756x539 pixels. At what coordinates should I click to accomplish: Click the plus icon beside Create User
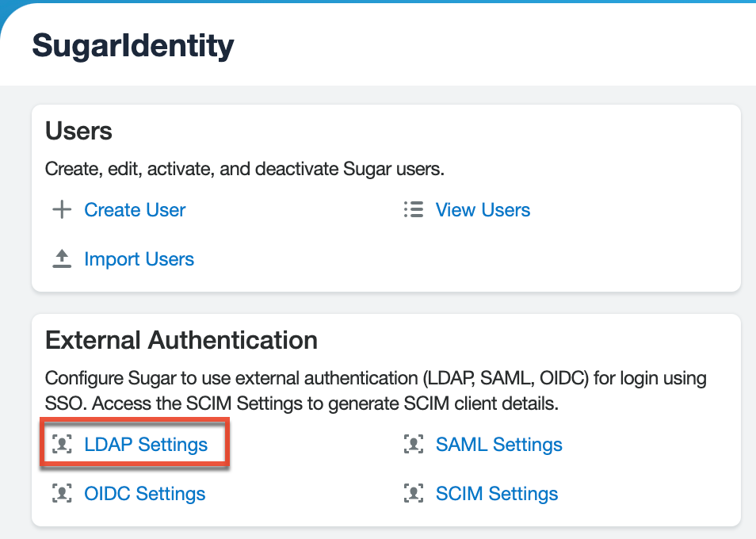click(x=61, y=209)
